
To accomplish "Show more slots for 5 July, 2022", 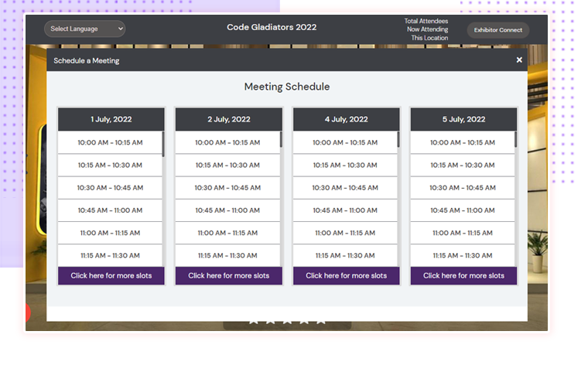I will (463, 275).
